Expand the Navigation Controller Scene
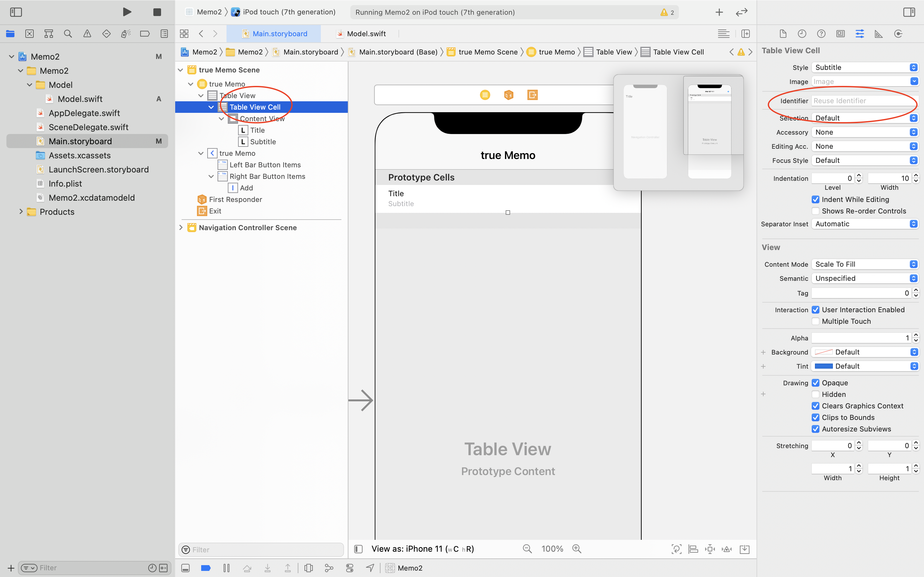924x577 pixels. 181,228
